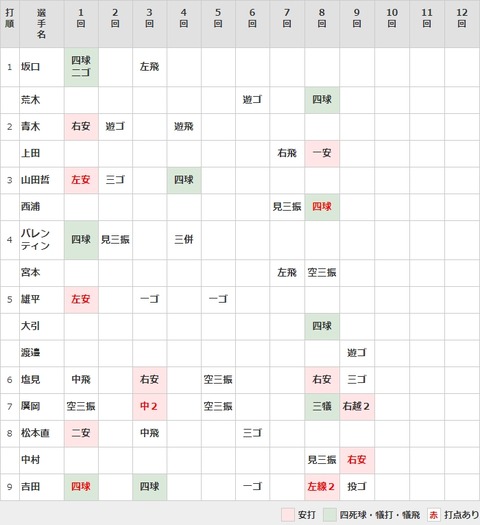Click the 赤 打点あり legend marker
This screenshot has width=480, height=525.
(433, 515)
